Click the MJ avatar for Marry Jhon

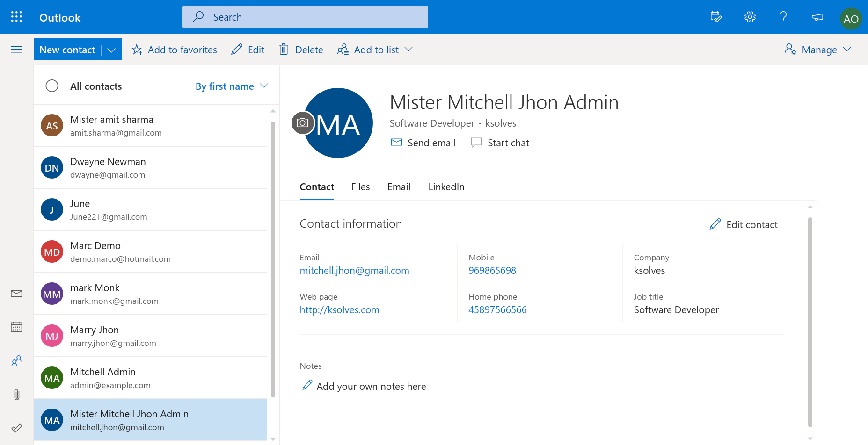click(52, 336)
